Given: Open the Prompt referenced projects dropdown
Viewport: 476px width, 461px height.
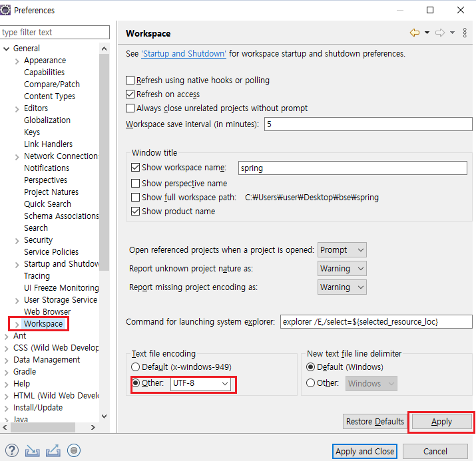Looking at the screenshot, I should (x=342, y=250).
